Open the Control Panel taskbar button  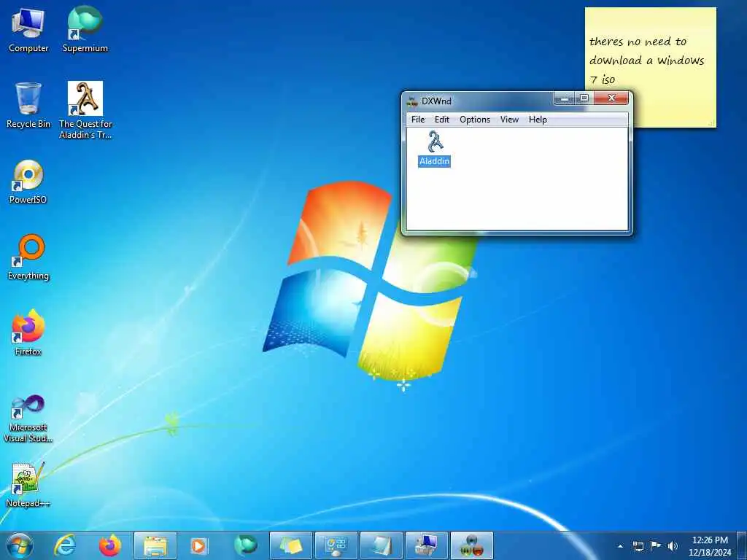336,545
